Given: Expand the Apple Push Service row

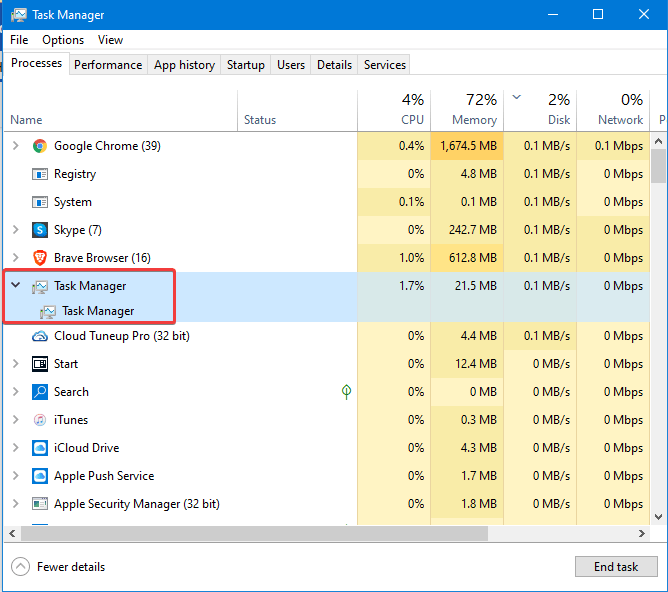Looking at the screenshot, I should click(x=16, y=476).
